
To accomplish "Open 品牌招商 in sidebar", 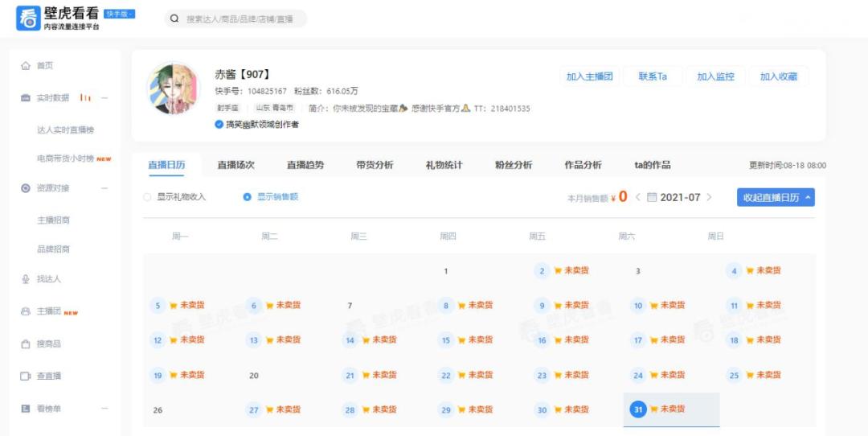I will click(x=53, y=249).
